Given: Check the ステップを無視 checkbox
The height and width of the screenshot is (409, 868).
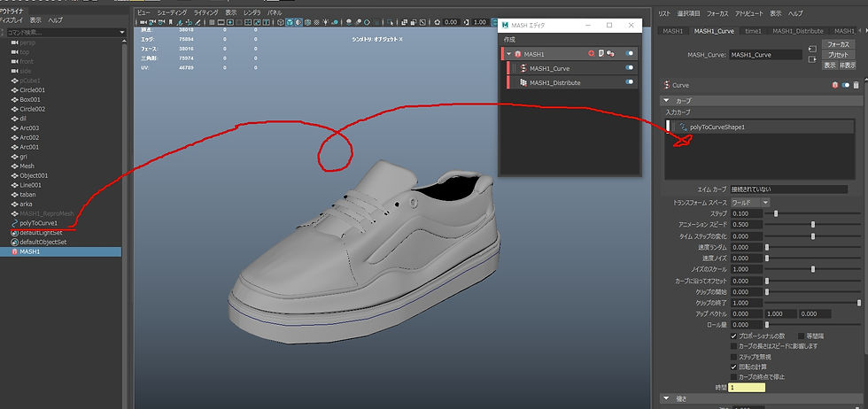Looking at the screenshot, I should pyautogui.click(x=734, y=357).
